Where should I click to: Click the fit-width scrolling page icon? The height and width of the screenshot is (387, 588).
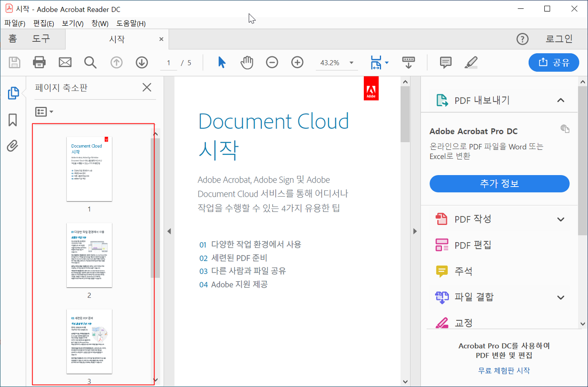point(376,63)
